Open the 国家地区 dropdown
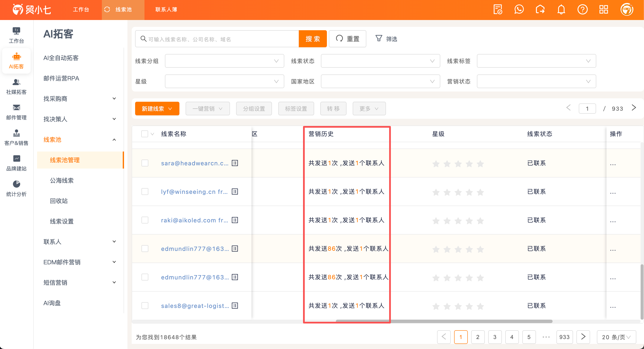This screenshot has height=349, width=644. pyautogui.click(x=380, y=81)
